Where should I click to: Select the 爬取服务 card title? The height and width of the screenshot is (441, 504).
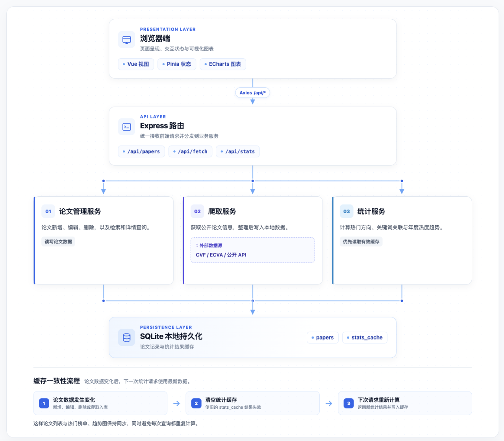point(222,211)
